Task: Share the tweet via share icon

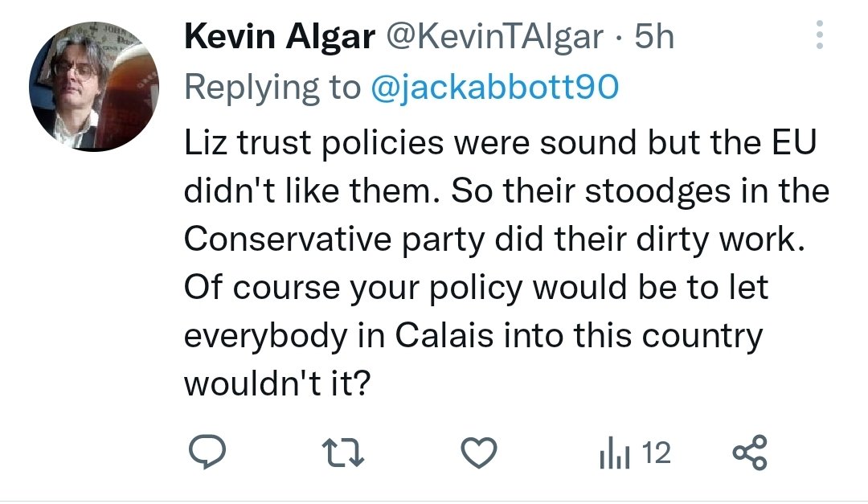Action: pyautogui.click(x=751, y=454)
